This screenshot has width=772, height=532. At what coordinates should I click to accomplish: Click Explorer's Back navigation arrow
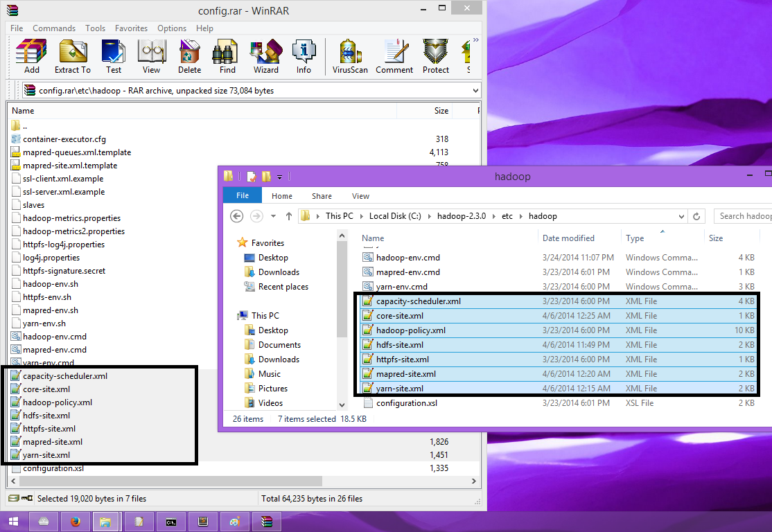coord(237,216)
